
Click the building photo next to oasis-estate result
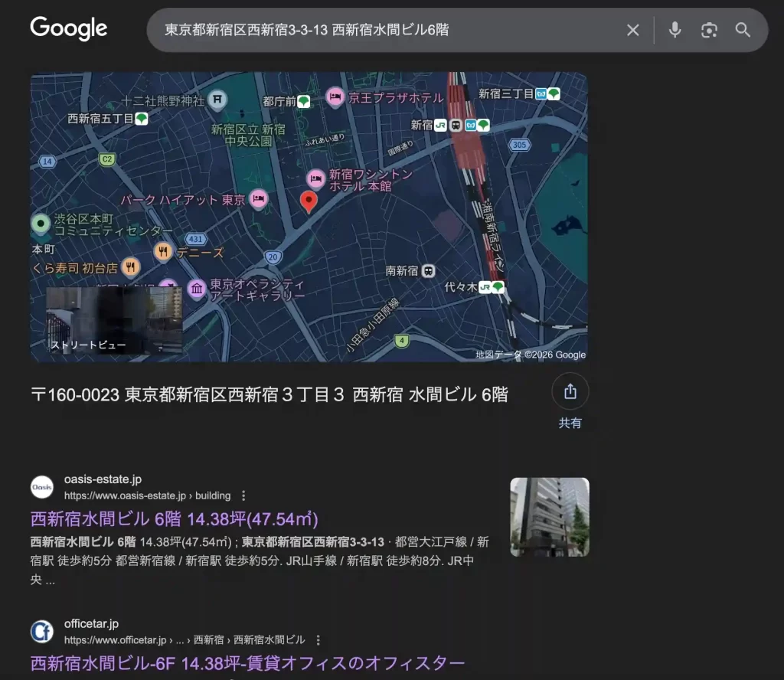[549, 517]
